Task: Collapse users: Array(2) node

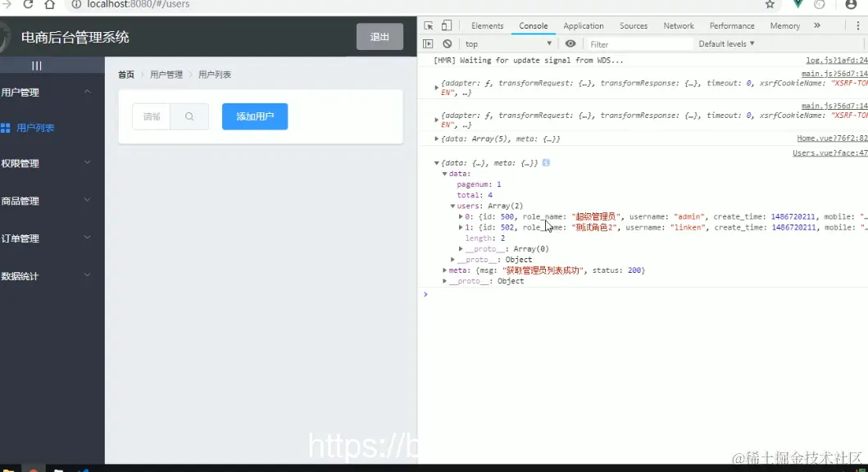Action: [452, 206]
